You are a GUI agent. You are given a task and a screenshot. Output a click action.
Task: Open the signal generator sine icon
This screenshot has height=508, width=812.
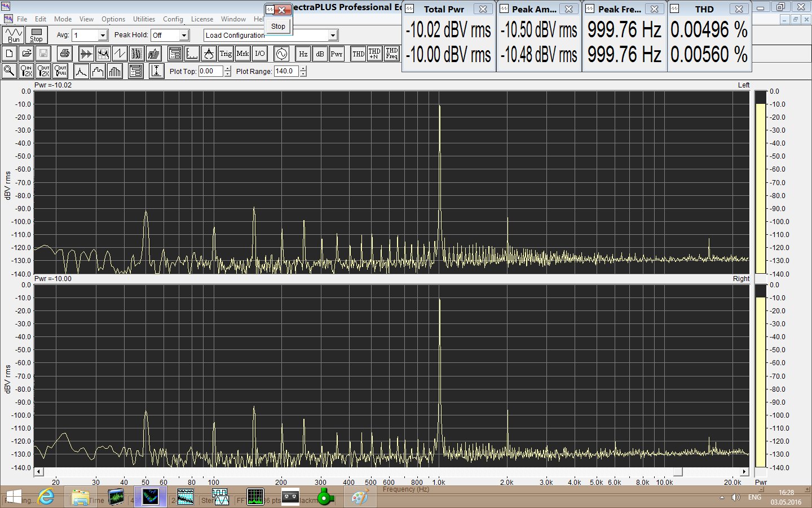click(281, 54)
